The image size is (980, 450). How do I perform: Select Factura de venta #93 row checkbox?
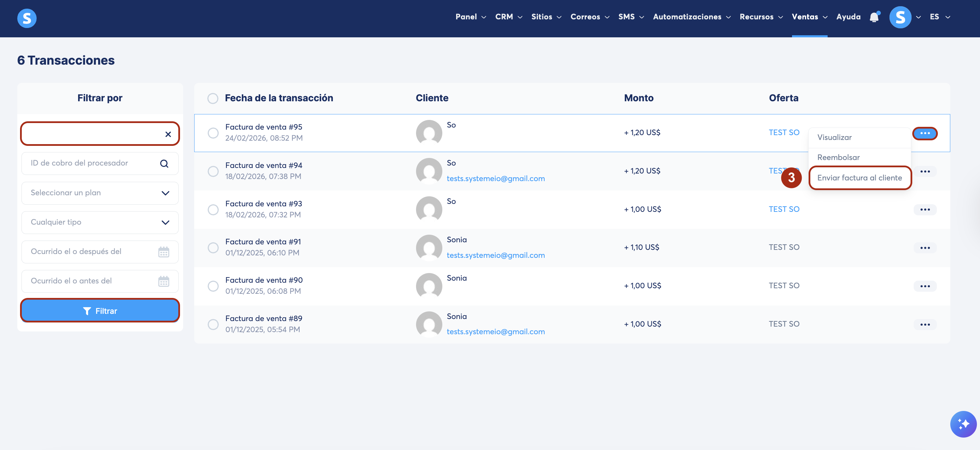[213, 209]
